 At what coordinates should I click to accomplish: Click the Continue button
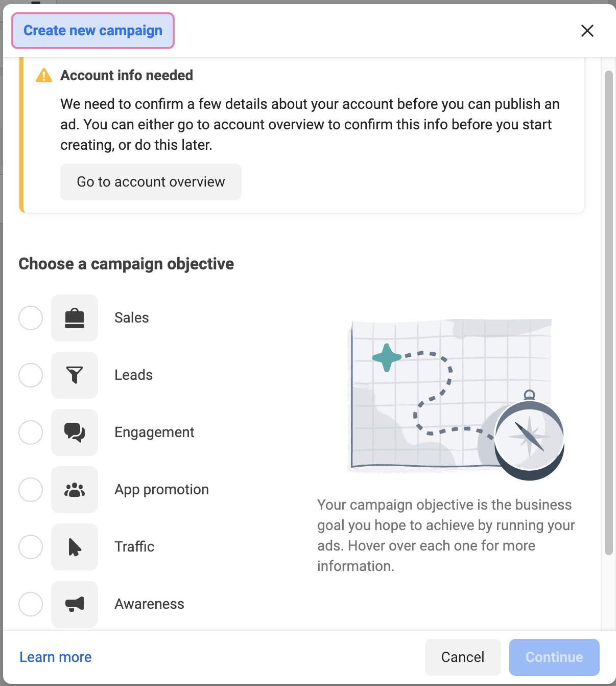[x=554, y=657]
